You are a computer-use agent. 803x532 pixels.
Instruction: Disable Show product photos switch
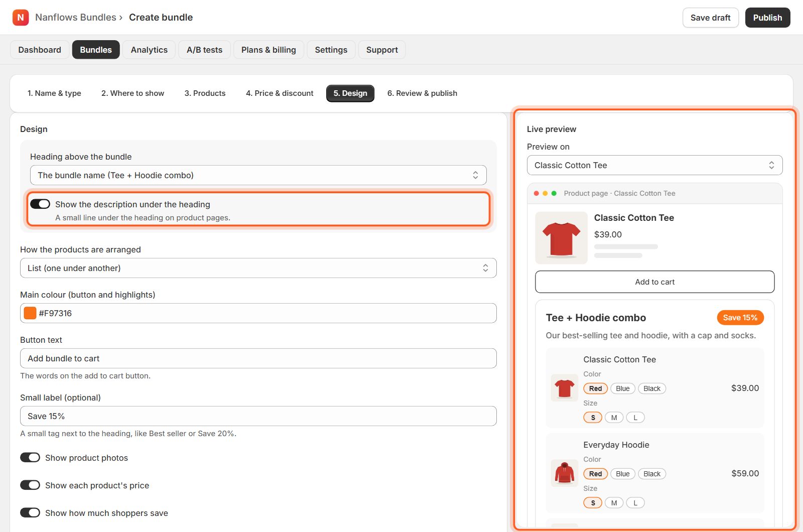click(x=30, y=458)
